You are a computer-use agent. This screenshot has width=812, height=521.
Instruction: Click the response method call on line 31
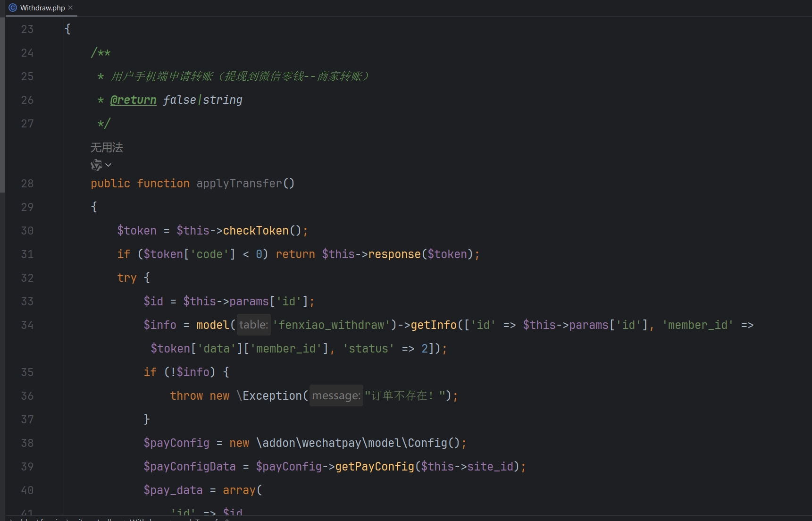(394, 254)
